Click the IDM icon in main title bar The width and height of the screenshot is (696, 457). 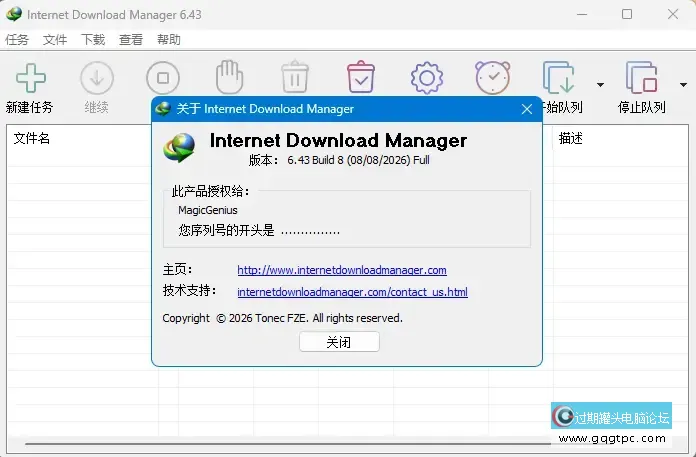click(14, 14)
